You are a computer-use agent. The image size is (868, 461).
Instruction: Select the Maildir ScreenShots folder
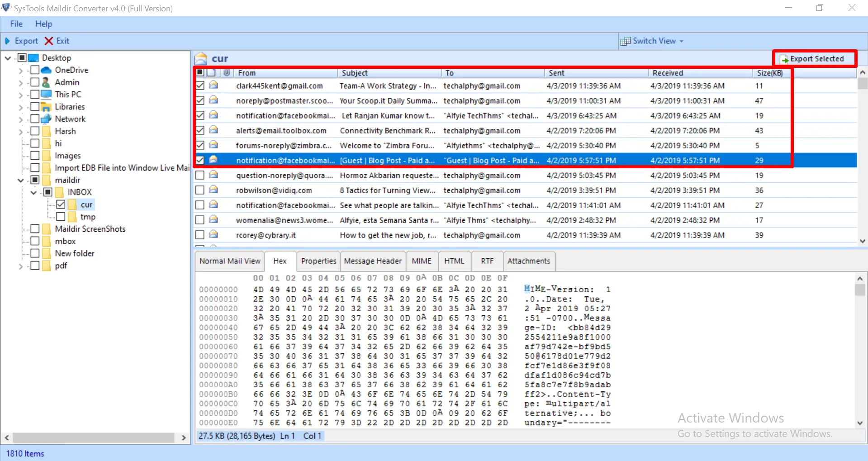click(90, 229)
